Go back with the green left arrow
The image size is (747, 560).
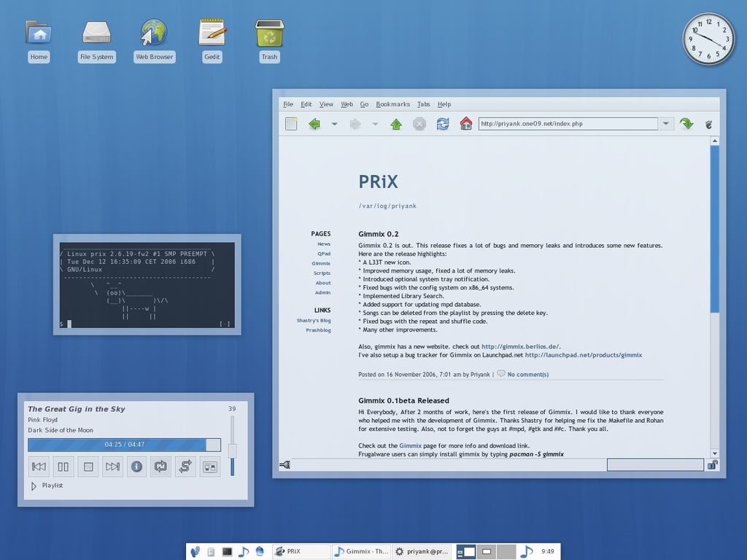tap(314, 124)
